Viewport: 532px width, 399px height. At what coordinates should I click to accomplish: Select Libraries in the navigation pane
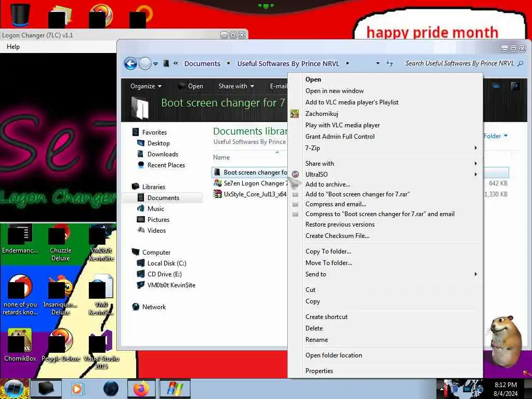[149, 187]
